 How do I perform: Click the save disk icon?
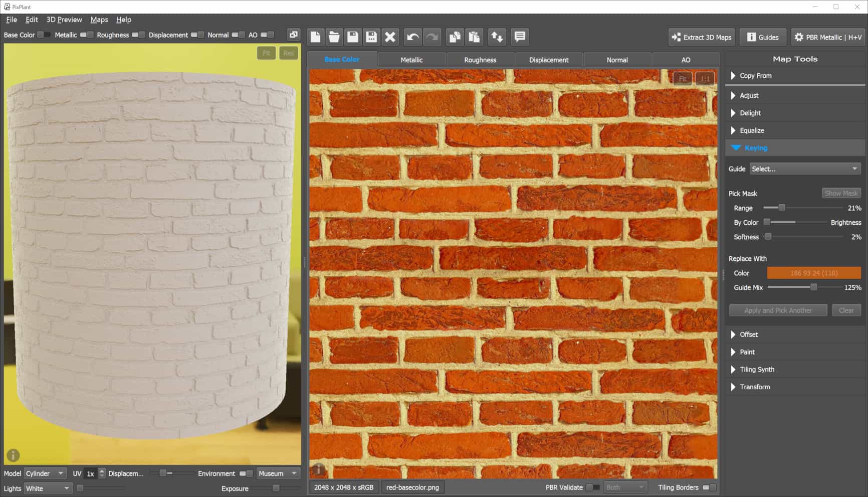point(353,37)
